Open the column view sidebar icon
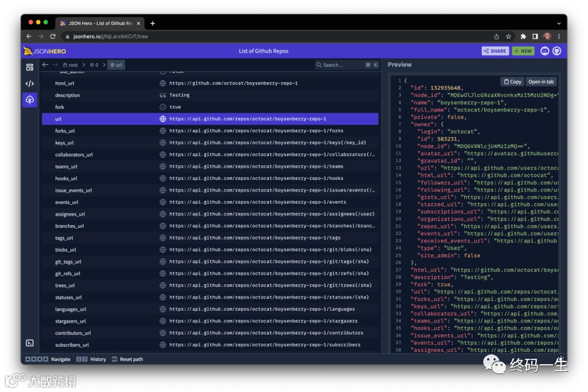Viewport: 588px width, 392px height. (29, 67)
